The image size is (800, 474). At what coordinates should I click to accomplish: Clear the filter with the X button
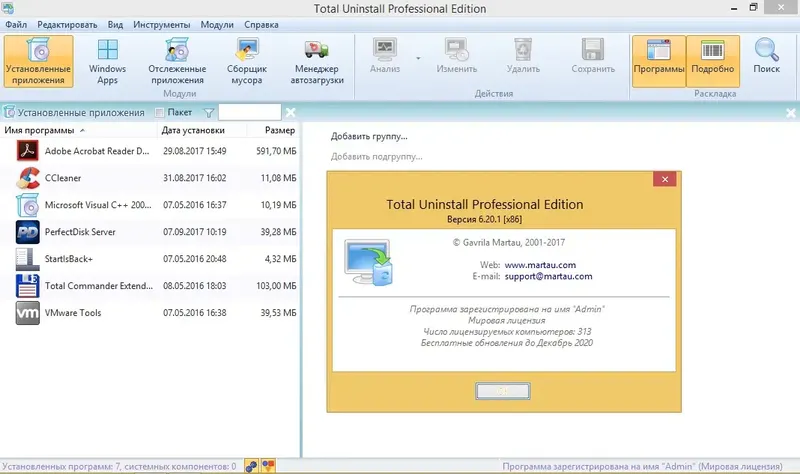tap(290, 112)
